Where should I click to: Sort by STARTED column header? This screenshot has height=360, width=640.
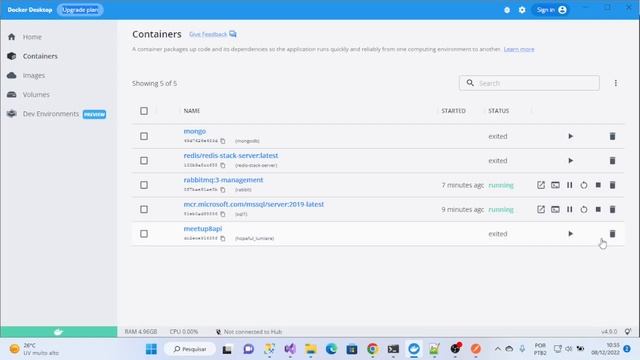point(453,111)
